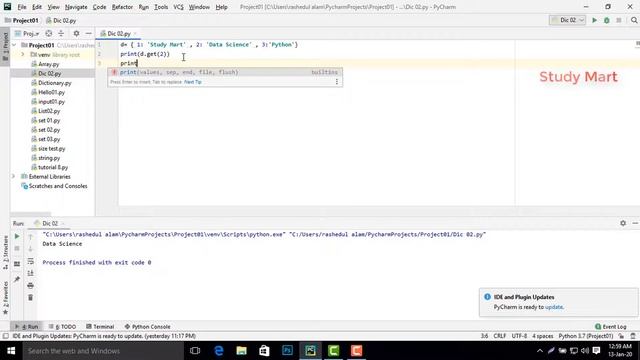Change UTF-8 file encoding in status bar

click(x=519, y=336)
